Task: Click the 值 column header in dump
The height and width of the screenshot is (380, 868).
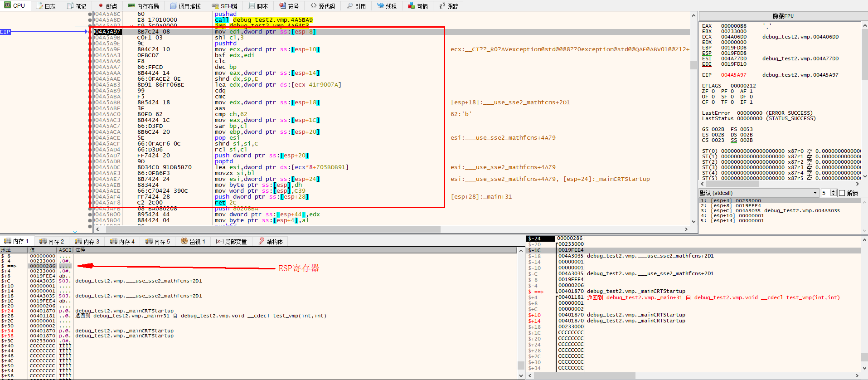Action: pos(43,250)
